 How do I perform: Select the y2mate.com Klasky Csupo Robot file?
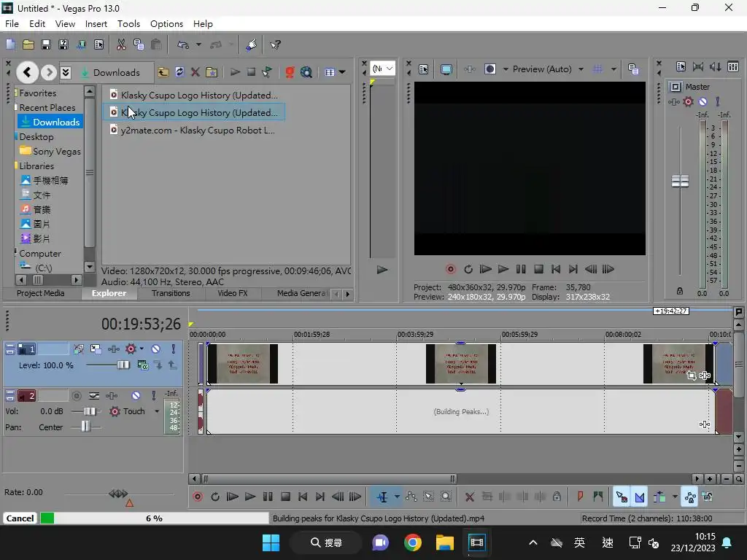pyautogui.click(x=193, y=130)
